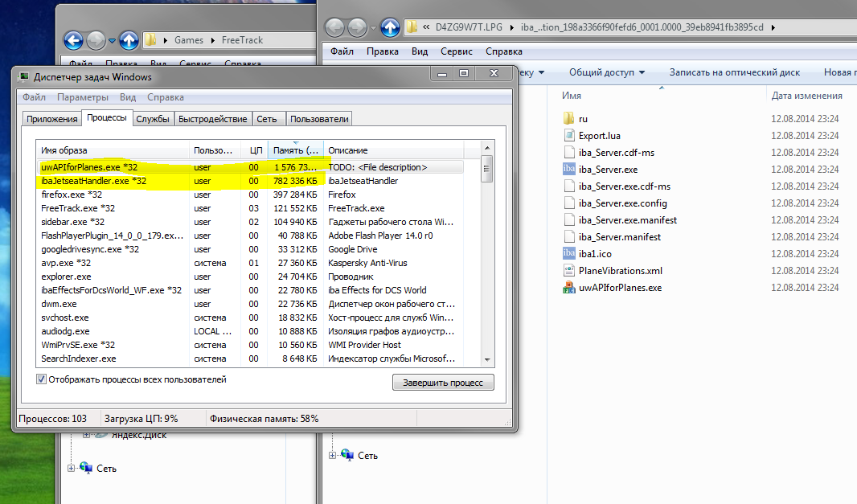Select the iba_Server.manifest file icon
This screenshot has width=857, height=504.
click(568, 237)
